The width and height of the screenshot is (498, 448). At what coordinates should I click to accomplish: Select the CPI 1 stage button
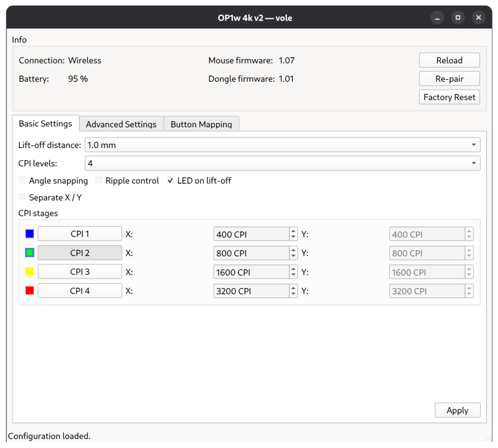click(80, 234)
